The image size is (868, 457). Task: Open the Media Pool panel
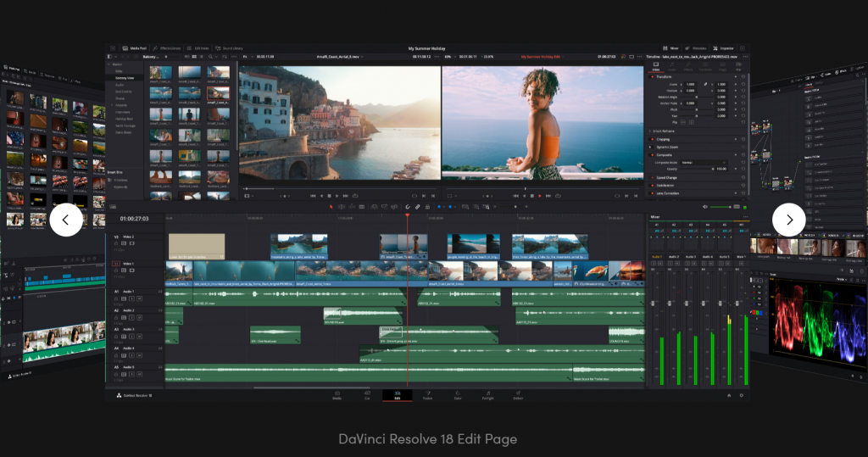pyautogui.click(x=135, y=48)
